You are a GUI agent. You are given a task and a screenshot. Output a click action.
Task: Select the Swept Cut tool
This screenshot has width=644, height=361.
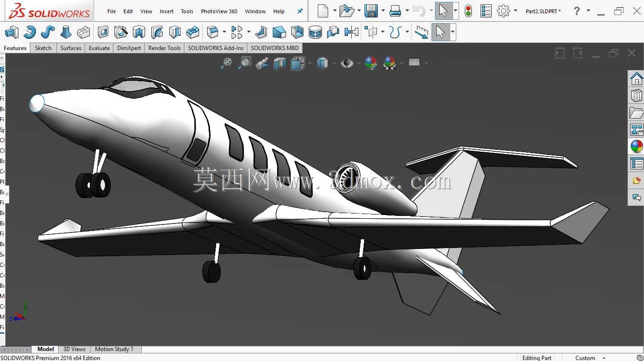click(157, 32)
